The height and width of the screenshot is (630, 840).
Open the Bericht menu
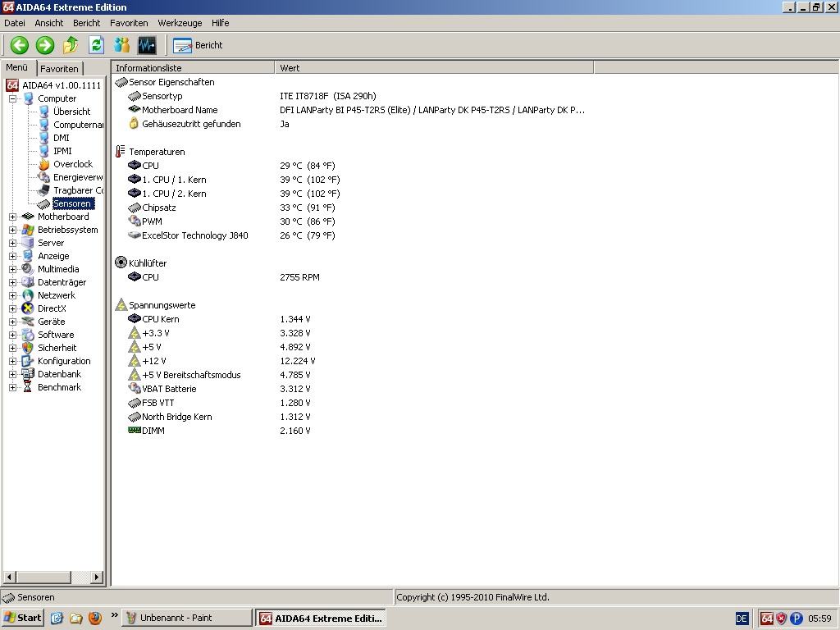(87, 23)
